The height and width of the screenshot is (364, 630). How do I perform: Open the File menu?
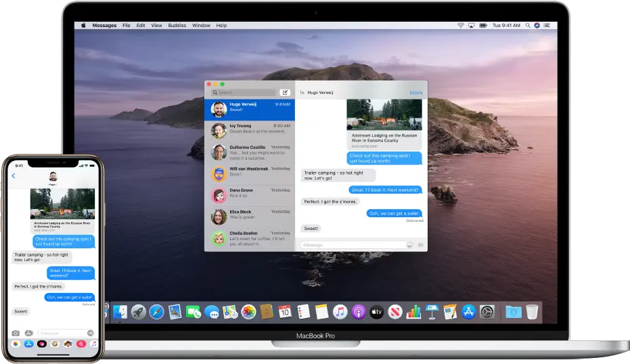(127, 25)
